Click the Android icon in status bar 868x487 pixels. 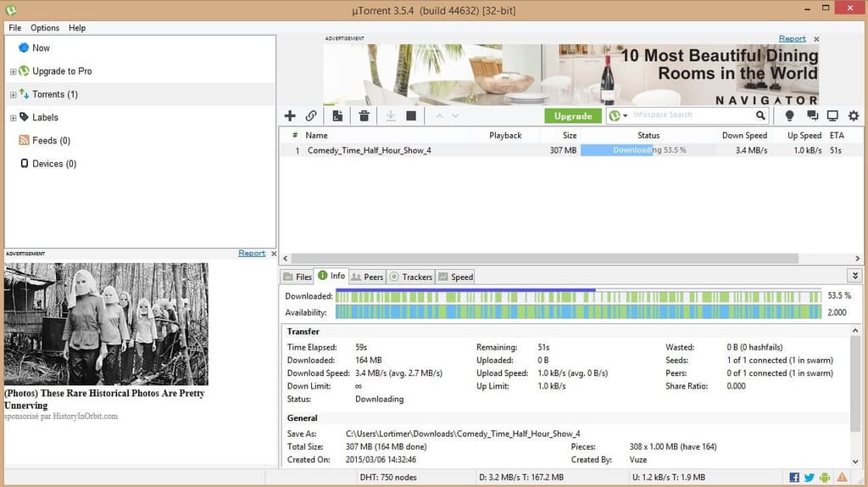pyautogui.click(x=825, y=477)
